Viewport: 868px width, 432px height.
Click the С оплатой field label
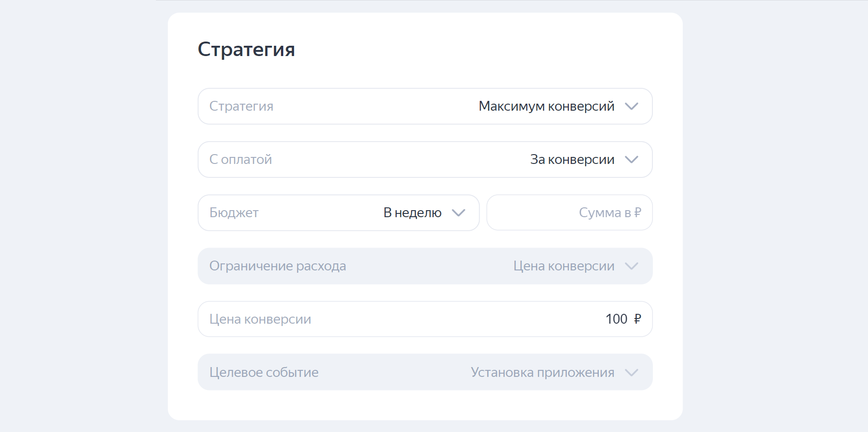(x=241, y=159)
